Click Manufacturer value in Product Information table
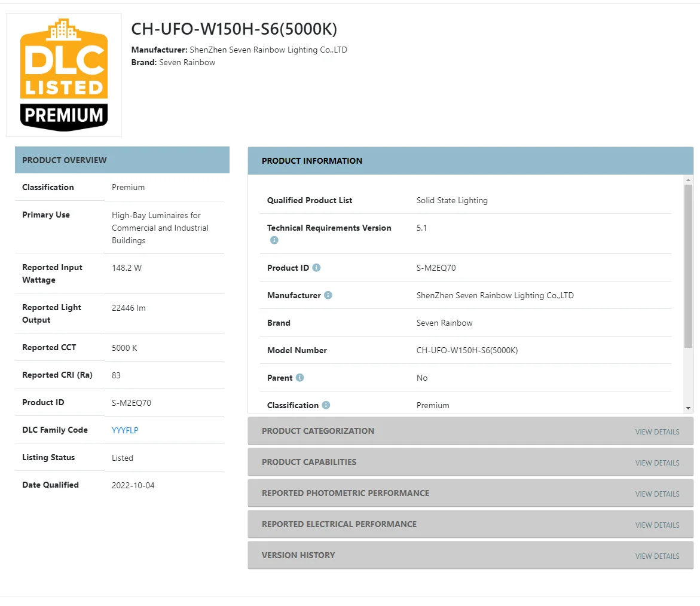This screenshot has width=700, height=606. 494,295
